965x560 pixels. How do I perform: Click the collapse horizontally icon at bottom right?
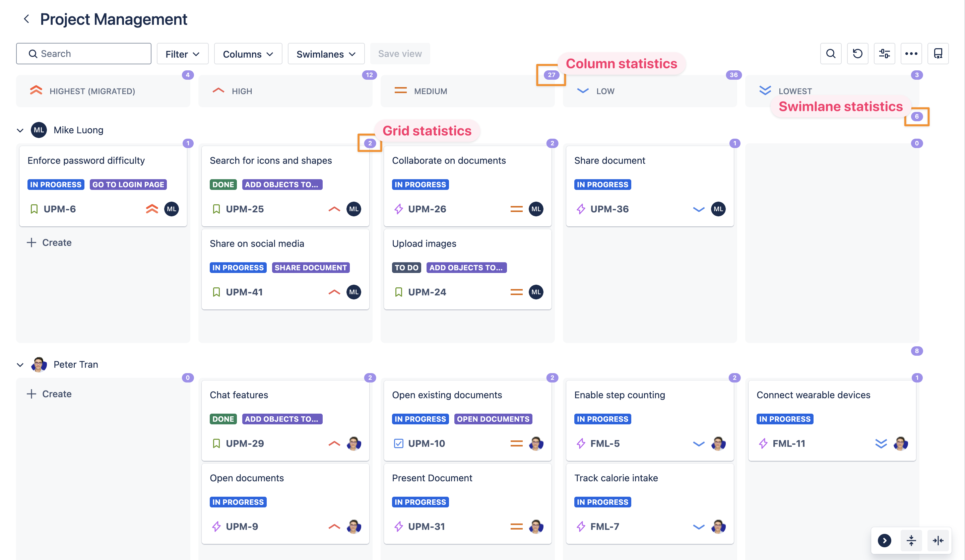pyautogui.click(x=938, y=541)
